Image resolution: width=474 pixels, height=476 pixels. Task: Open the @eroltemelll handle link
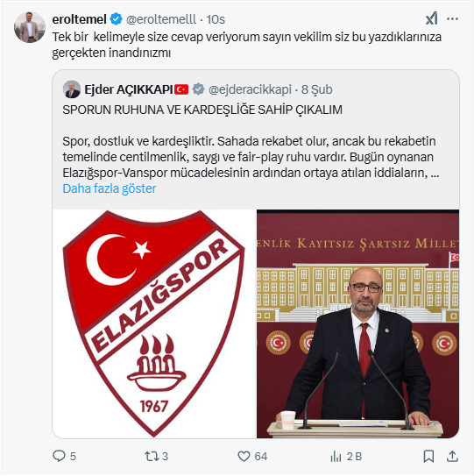point(161,19)
